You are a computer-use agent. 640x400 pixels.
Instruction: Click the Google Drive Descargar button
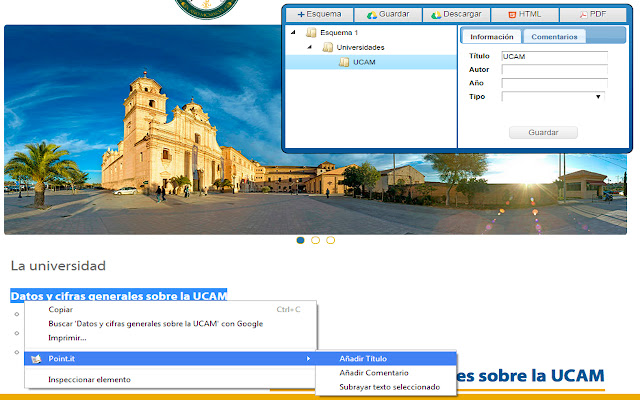(456, 14)
